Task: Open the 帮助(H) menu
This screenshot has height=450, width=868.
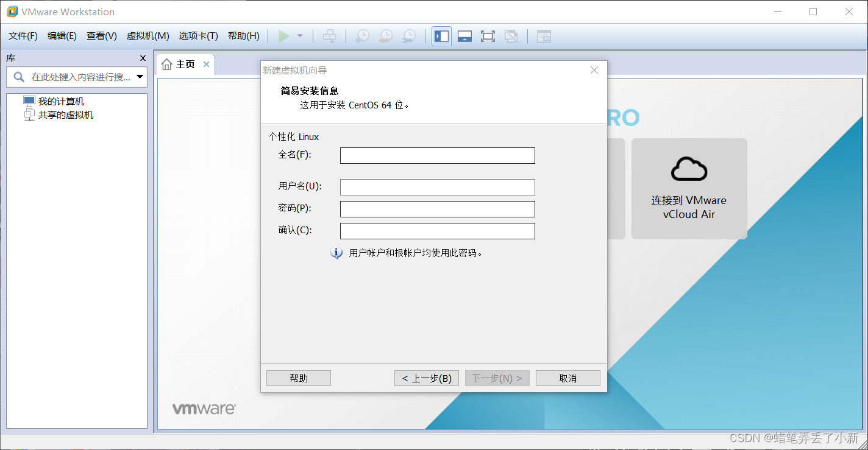Action: click(243, 36)
